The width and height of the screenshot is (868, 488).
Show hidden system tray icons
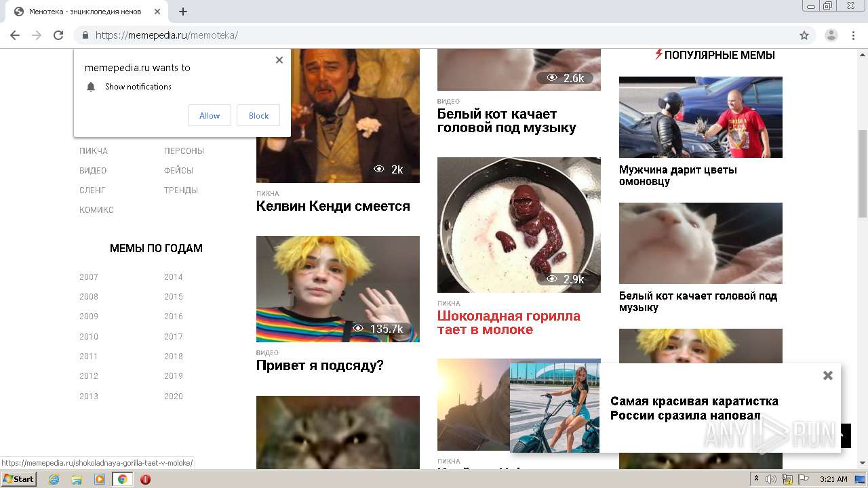coord(756,479)
